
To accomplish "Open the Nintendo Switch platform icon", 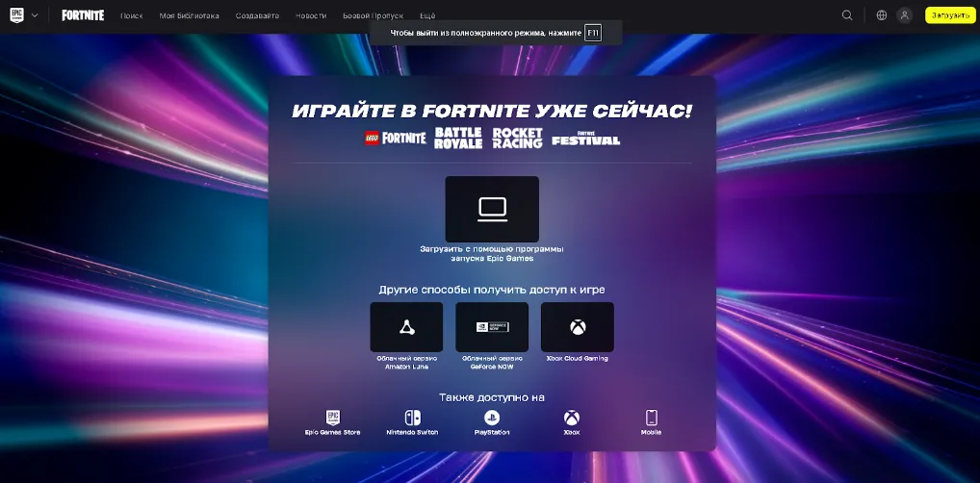I will click(x=412, y=418).
